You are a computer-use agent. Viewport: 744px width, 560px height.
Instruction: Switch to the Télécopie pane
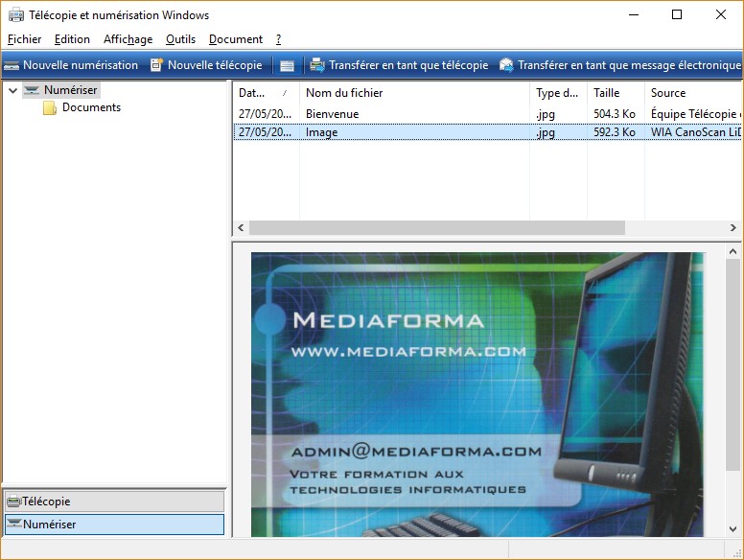(x=113, y=502)
